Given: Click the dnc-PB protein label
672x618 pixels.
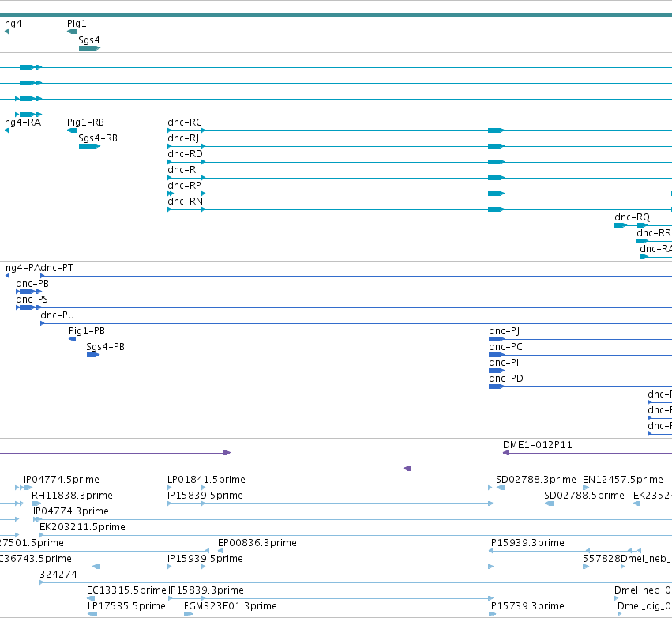Looking at the screenshot, I should pyautogui.click(x=32, y=284).
